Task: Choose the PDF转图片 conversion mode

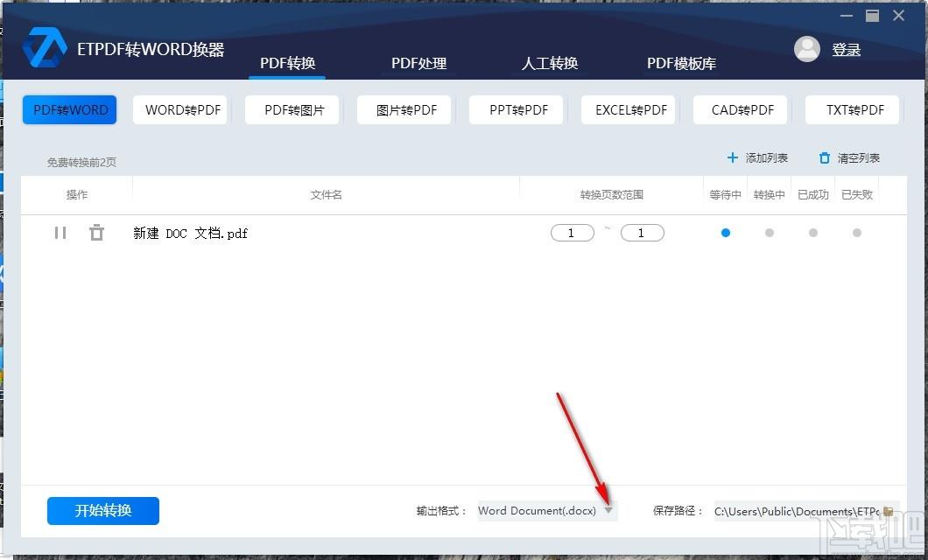Action: coord(292,110)
